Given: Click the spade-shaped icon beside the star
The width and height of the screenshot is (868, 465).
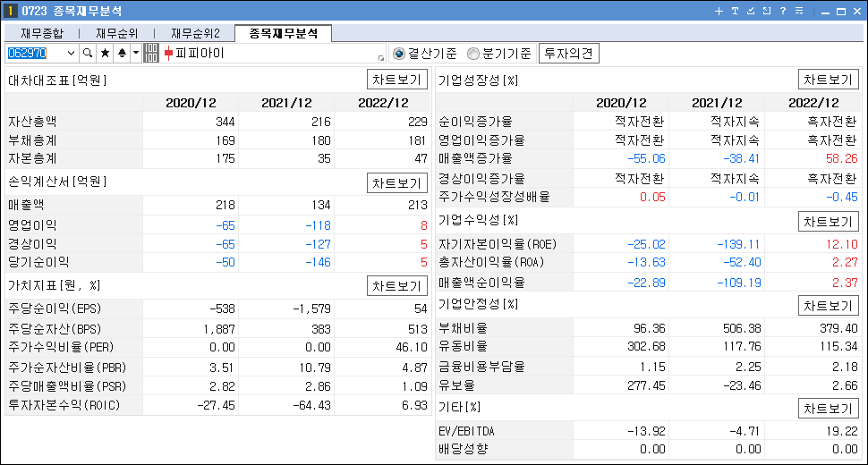Looking at the screenshot, I should [x=122, y=53].
